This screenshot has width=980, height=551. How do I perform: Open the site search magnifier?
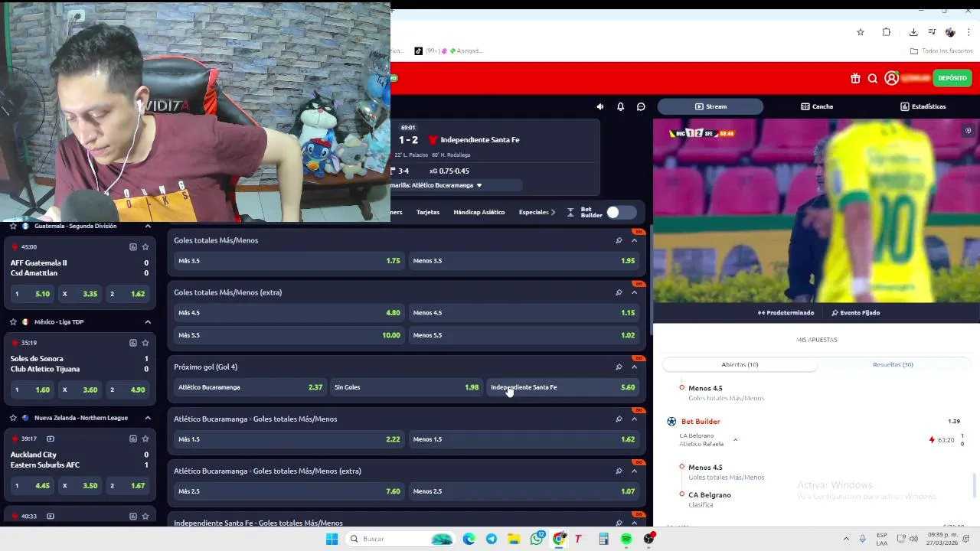872,78
